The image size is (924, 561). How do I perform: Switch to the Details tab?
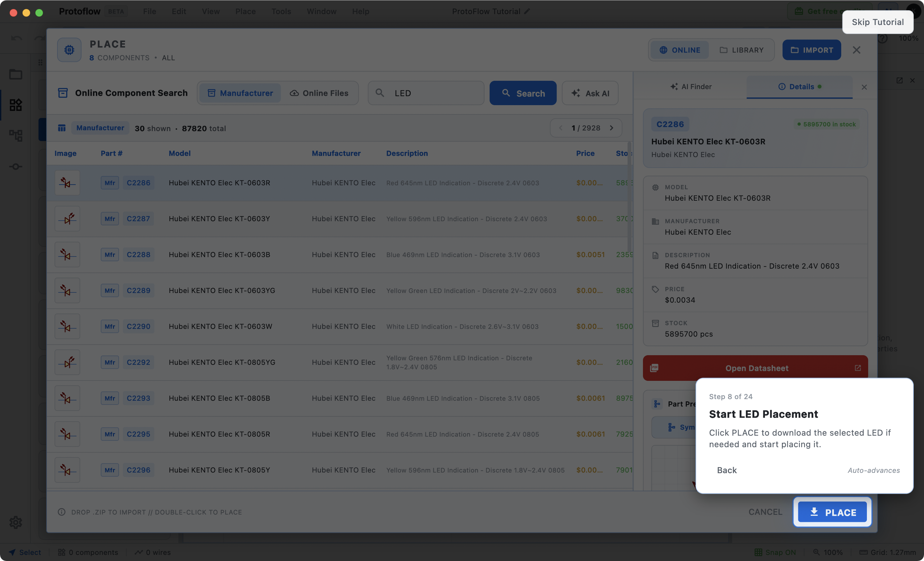(x=800, y=87)
